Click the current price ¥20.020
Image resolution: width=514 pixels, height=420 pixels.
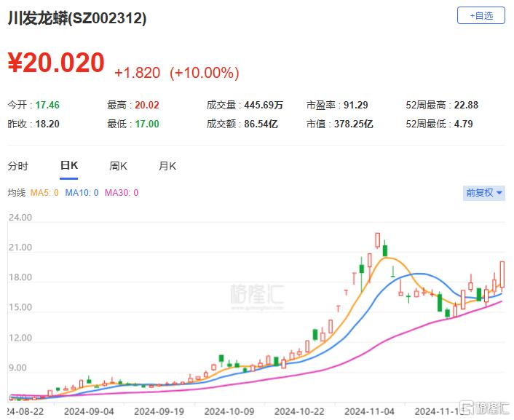click(56, 63)
